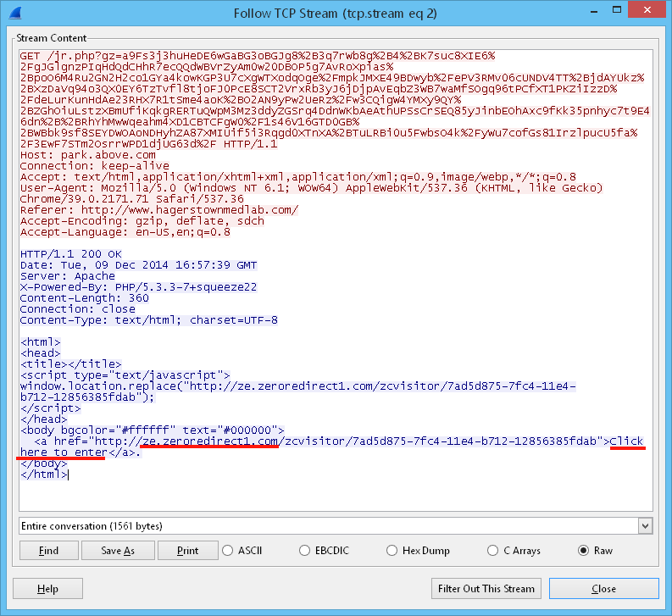Click the GET /jr.php request line
This screenshot has height=616, width=672.
tap(335, 100)
